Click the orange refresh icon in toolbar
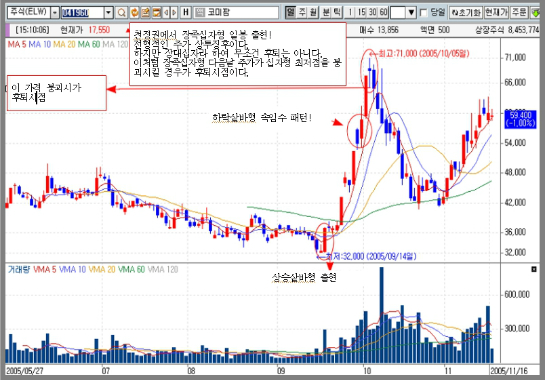This screenshot has height=380, width=545. coord(134,13)
